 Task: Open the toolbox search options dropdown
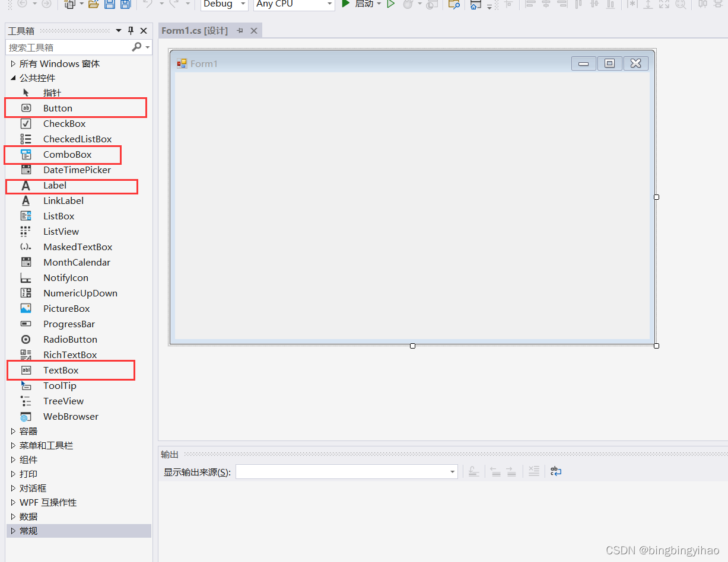click(x=148, y=47)
